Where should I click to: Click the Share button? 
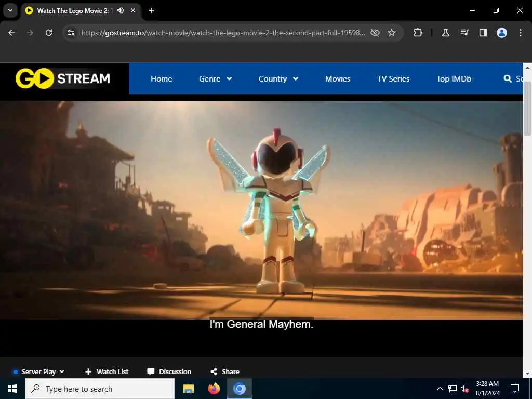pyautogui.click(x=224, y=371)
